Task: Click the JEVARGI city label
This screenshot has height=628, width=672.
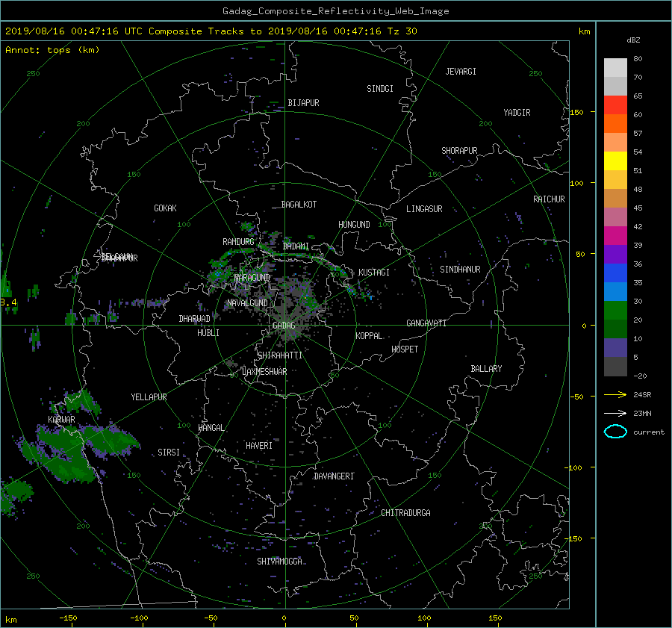Action: [x=461, y=72]
